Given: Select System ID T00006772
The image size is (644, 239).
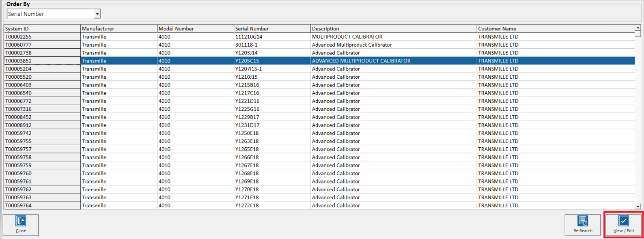Looking at the screenshot, I should coord(42,101).
